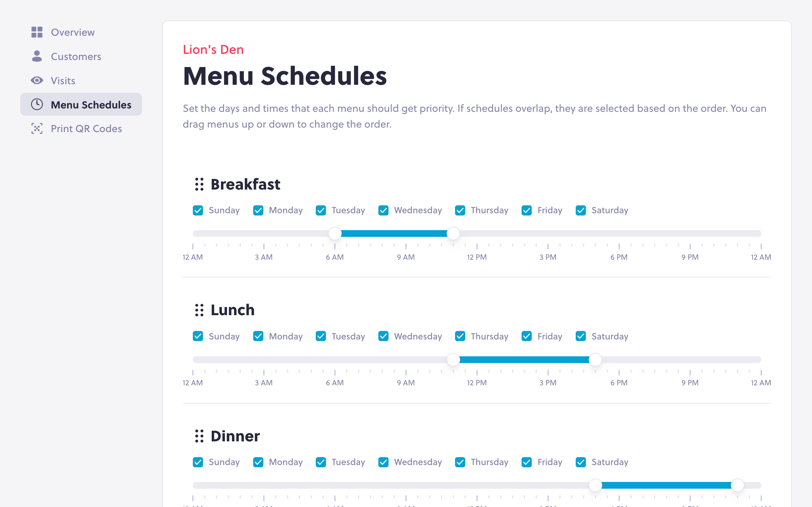Screen dimensions: 812x507
Task: Open Visits in the sidebar
Action: pos(63,80)
